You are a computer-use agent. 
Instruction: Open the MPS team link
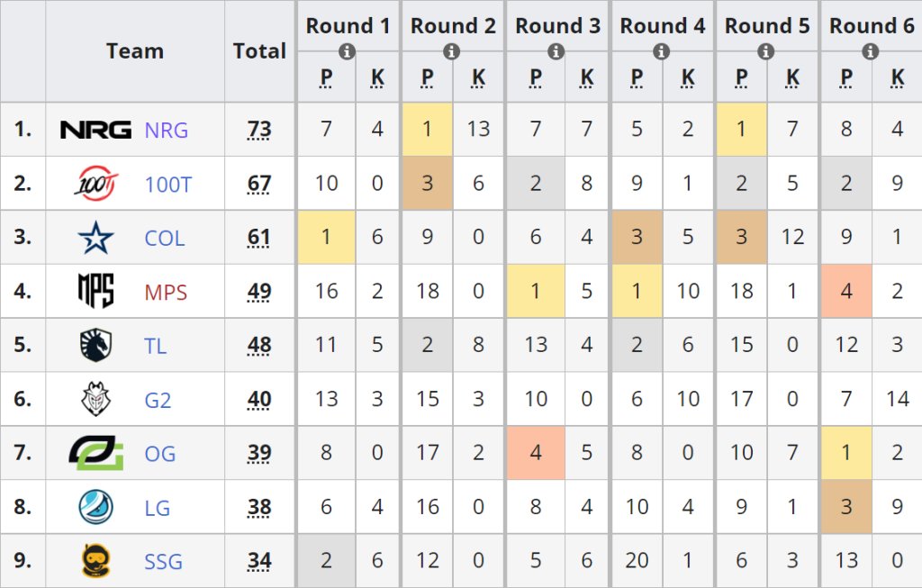tap(166, 293)
